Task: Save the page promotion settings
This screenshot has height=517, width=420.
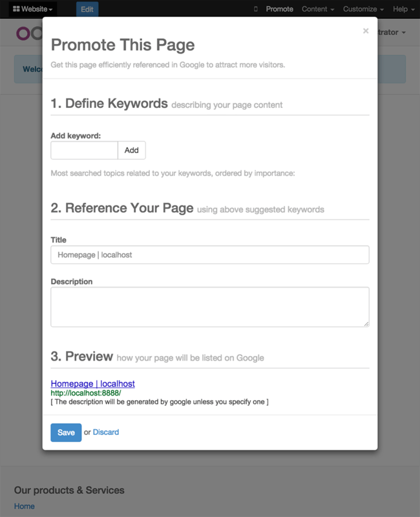Action: 66,432
